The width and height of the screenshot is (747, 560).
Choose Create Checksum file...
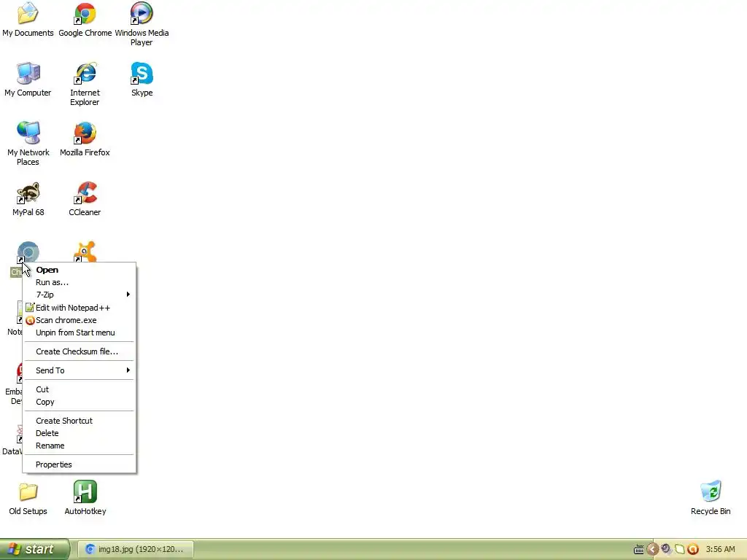tap(79, 351)
